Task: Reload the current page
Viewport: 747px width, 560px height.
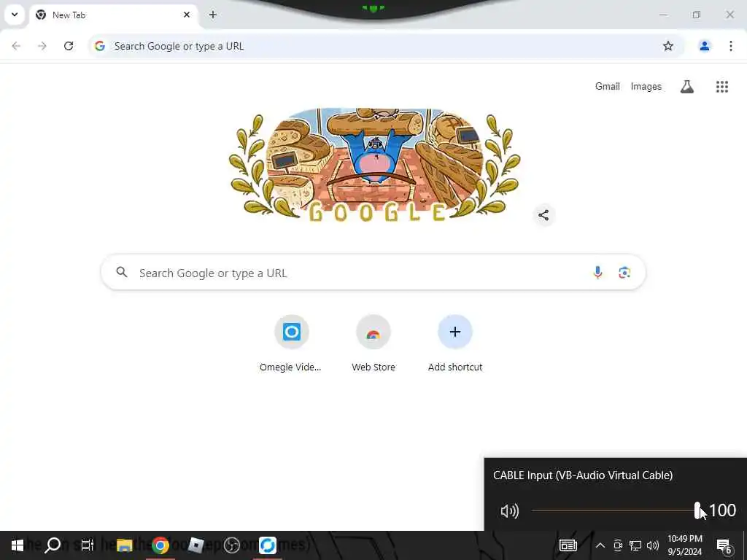Action: pos(69,46)
